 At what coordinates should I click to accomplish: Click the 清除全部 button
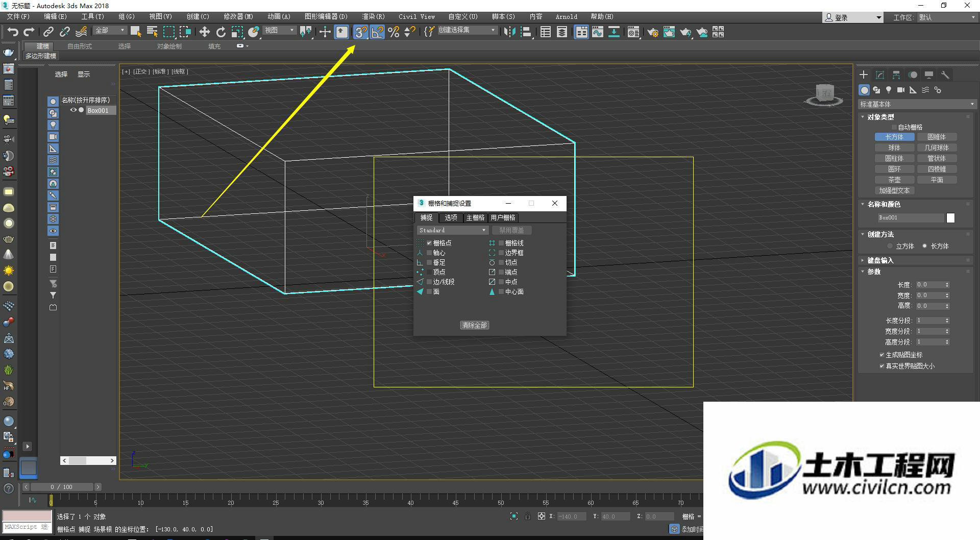(475, 325)
